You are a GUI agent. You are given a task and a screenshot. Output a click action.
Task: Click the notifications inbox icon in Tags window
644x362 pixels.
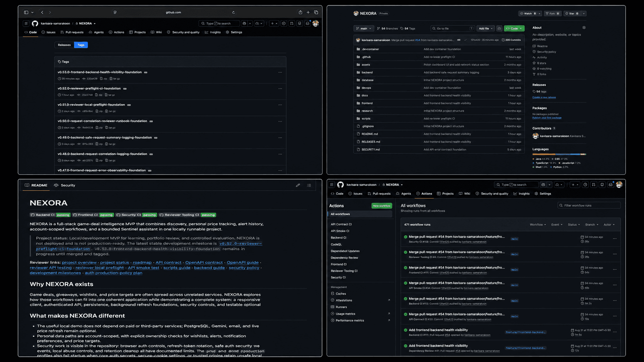click(x=307, y=23)
